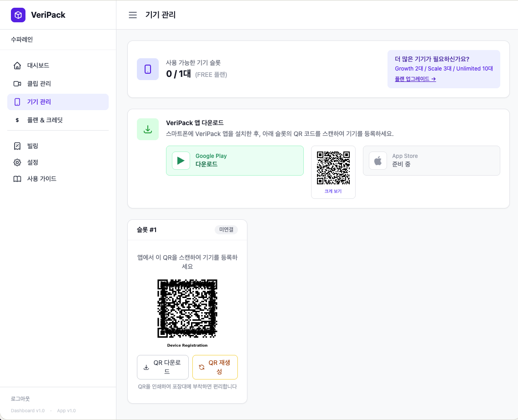Open the 플랜 업그레이드 link

tap(415, 79)
